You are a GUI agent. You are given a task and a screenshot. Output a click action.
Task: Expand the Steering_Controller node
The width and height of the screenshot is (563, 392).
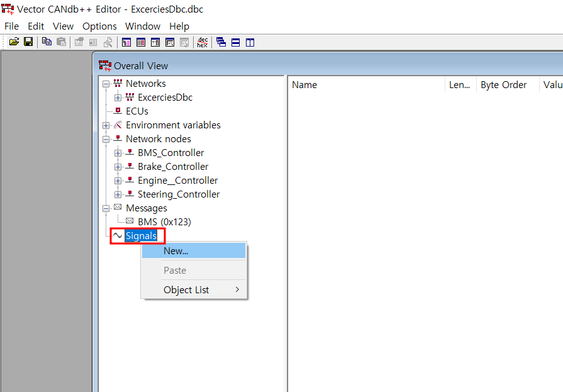(x=118, y=195)
